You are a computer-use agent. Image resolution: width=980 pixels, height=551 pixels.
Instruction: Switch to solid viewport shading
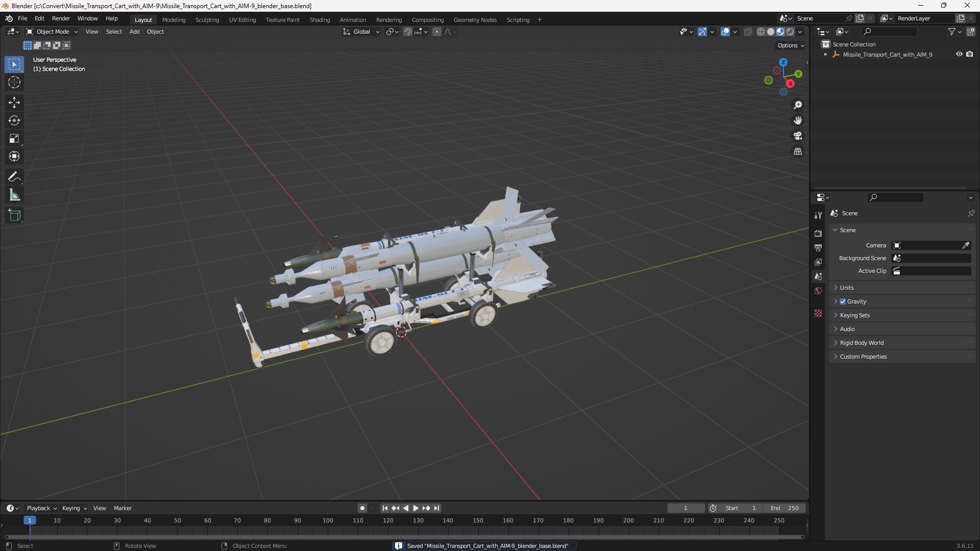(771, 32)
